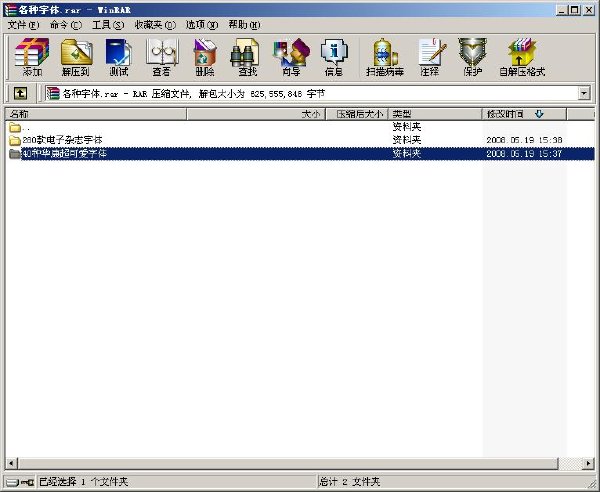Screen dimensions: 600x492
Task: Open the 选项(N) menu
Action: tap(202, 25)
